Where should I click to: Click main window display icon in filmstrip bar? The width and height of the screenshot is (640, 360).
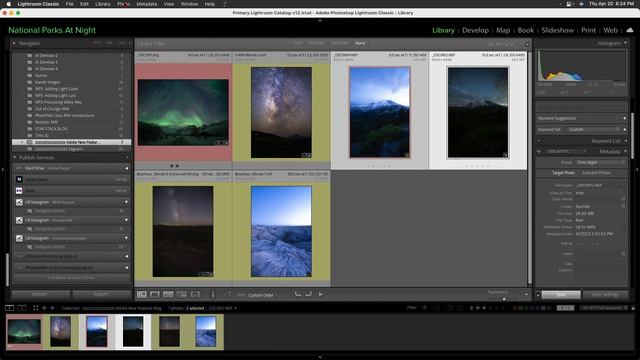click(x=9, y=308)
